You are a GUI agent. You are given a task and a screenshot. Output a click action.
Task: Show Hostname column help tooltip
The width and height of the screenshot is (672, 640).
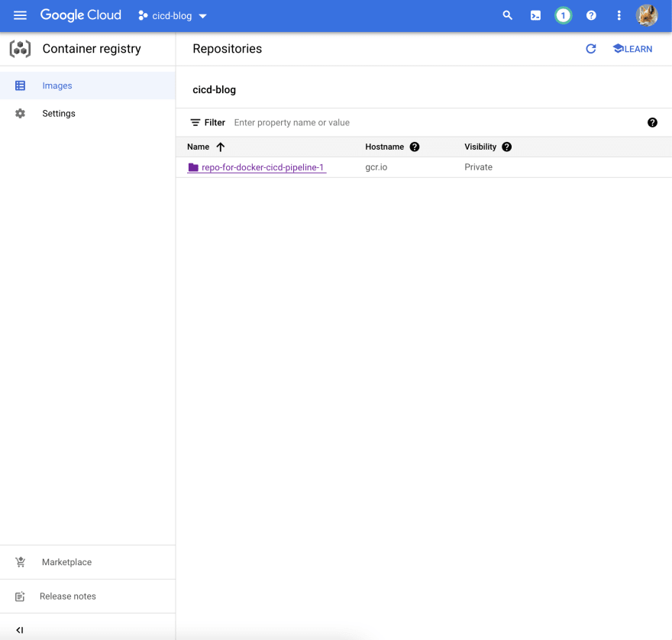[415, 147]
